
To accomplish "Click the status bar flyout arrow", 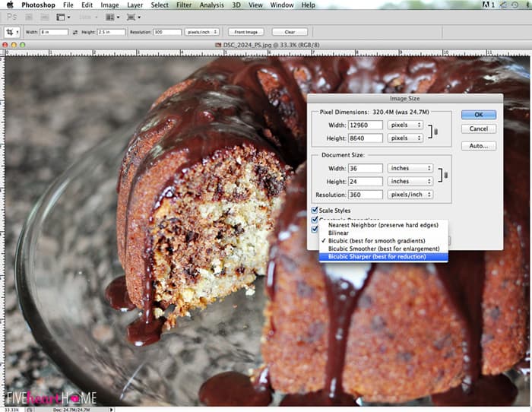I will click(x=111, y=410).
